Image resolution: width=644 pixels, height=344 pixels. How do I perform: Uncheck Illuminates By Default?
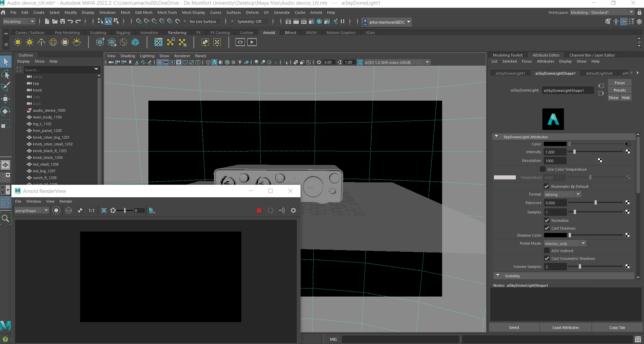547,186
